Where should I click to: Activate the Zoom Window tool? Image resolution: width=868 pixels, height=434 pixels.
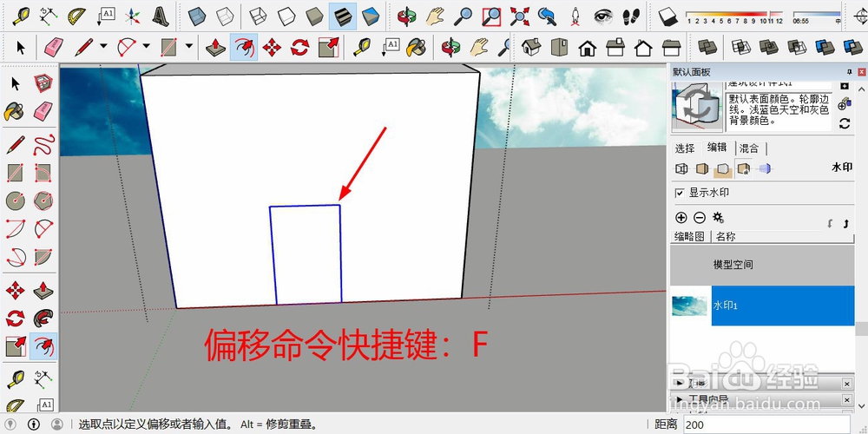pyautogui.click(x=491, y=16)
